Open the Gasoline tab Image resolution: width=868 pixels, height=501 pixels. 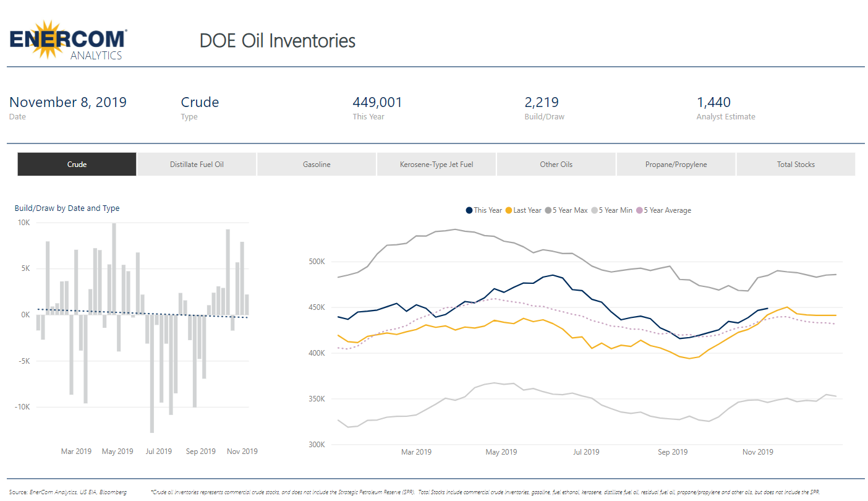pos(317,165)
